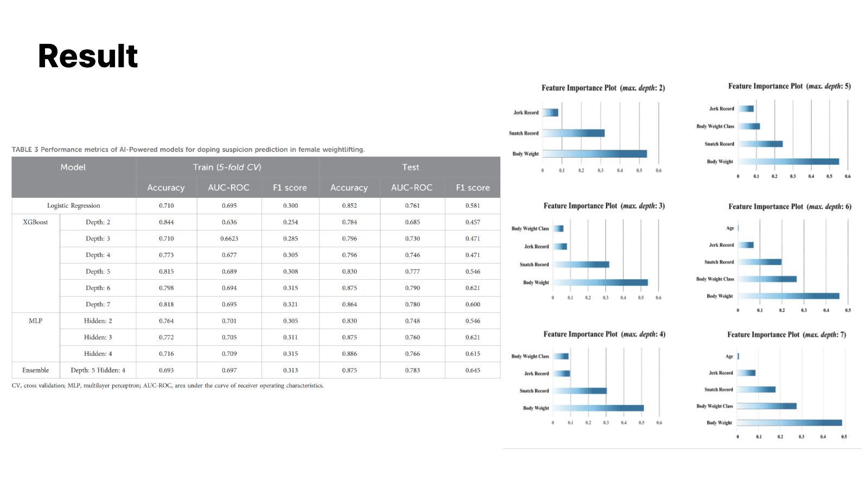Select the 0.709 AUC-ROC cell

[229, 354]
